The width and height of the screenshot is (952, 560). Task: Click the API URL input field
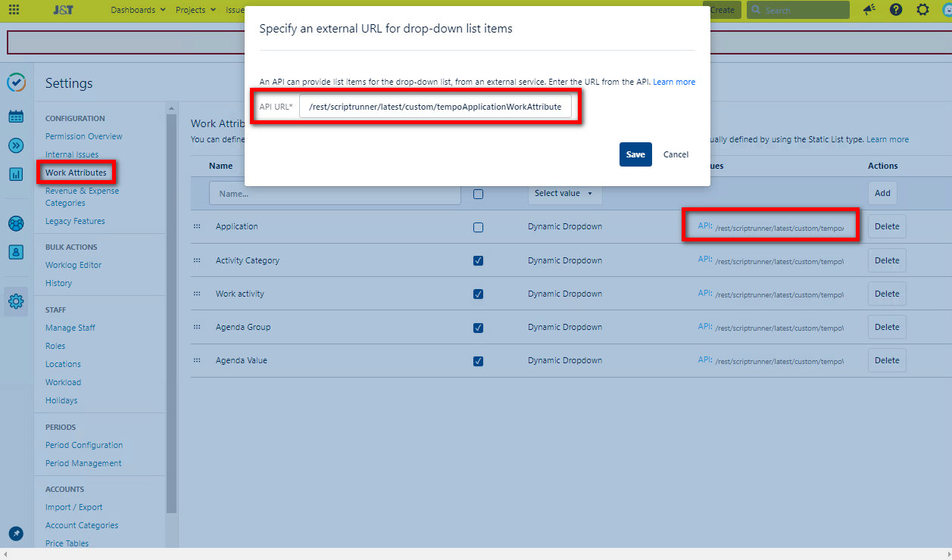click(x=435, y=107)
